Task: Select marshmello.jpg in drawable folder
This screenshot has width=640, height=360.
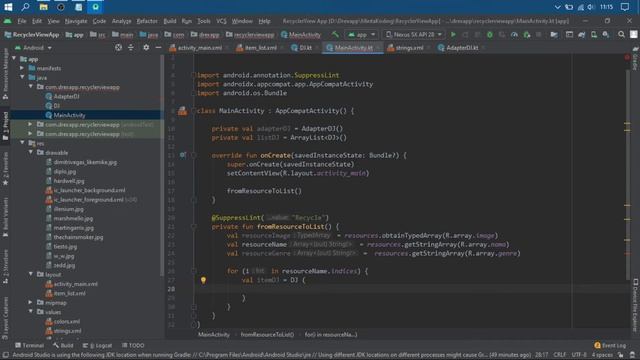Action: pos(73,218)
